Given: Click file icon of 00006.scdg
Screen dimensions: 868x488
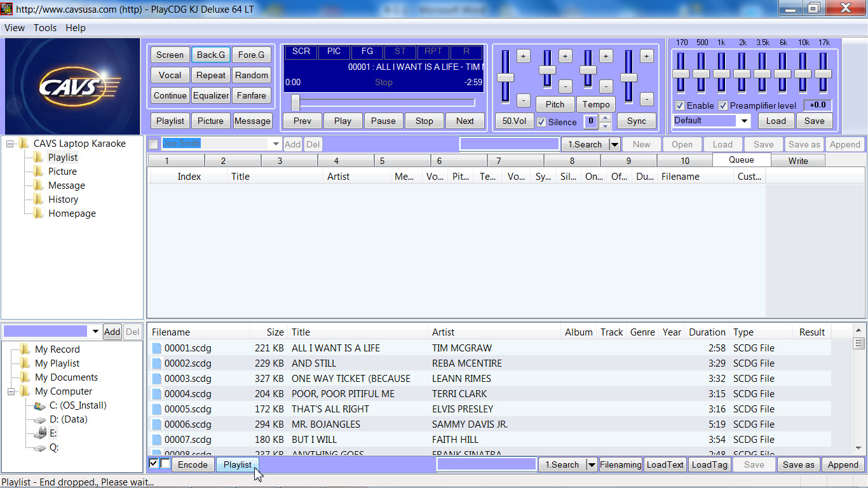Looking at the screenshot, I should pos(157,424).
